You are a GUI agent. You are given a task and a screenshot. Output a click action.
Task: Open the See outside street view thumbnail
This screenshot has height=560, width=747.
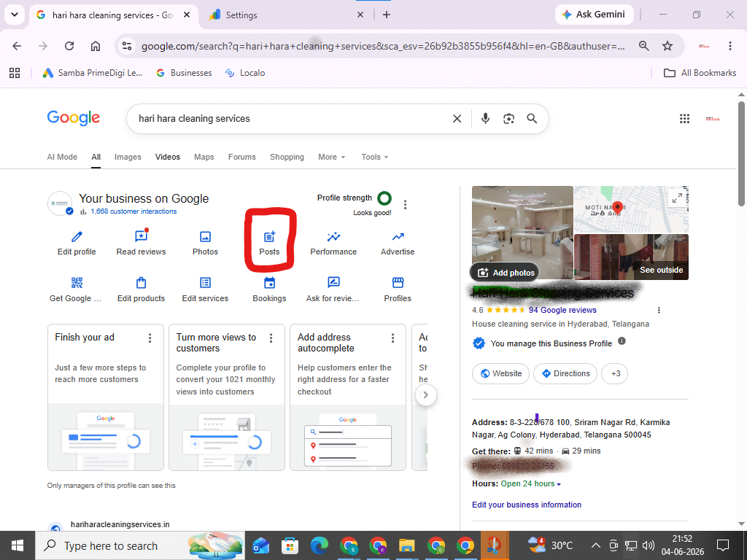[631, 257]
